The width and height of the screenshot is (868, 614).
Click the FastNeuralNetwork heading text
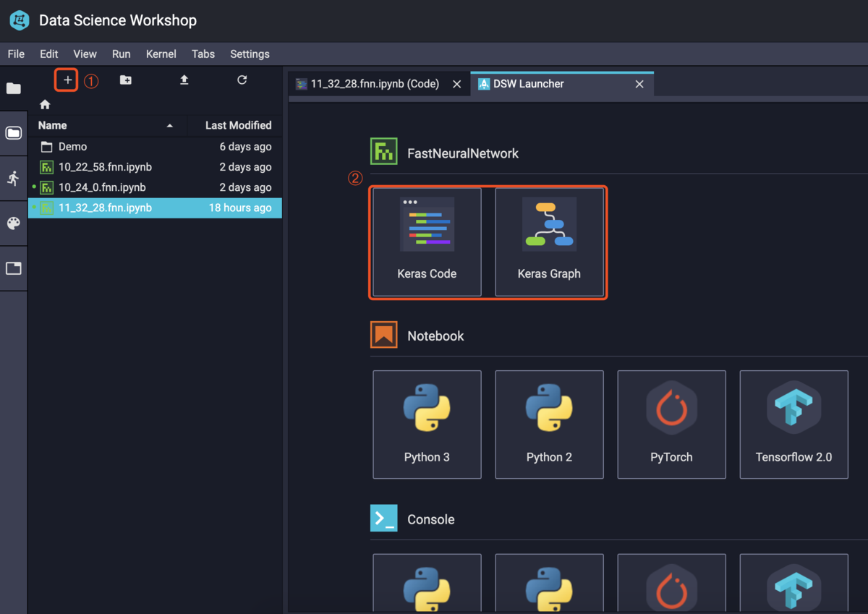pyautogui.click(x=463, y=153)
